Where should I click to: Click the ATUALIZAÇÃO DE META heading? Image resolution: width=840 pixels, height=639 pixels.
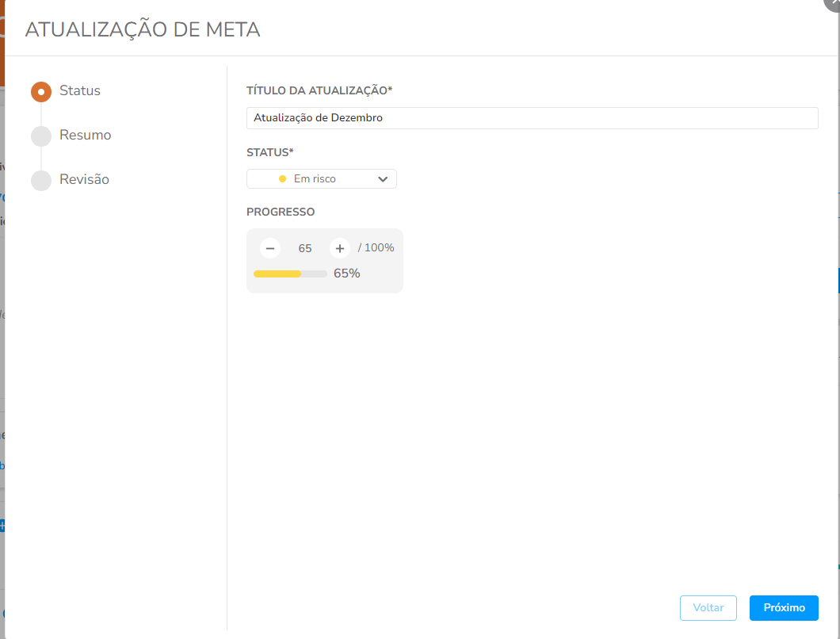[x=143, y=29]
